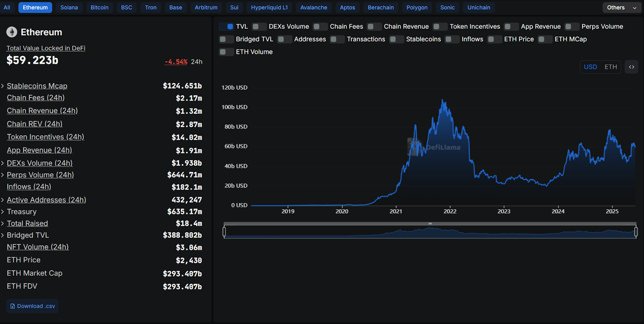Enable the Inflows toggle
644x324 pixels.
[x=452, y=39]
